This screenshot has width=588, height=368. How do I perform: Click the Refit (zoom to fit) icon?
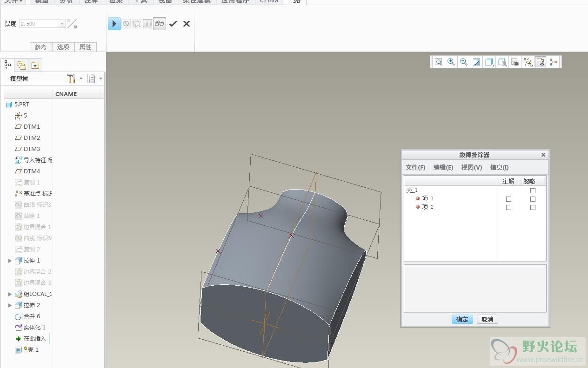(x=438, y=62)
